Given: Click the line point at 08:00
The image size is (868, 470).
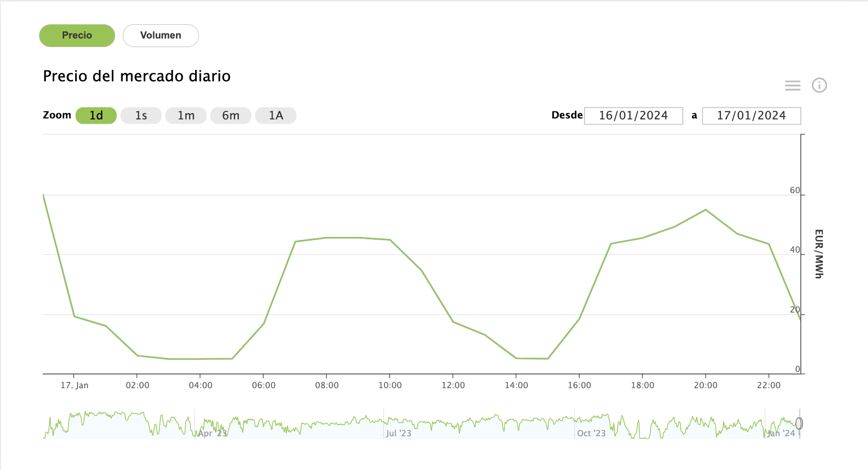Looking at the screenshot, I should click(x=326, y=237).
